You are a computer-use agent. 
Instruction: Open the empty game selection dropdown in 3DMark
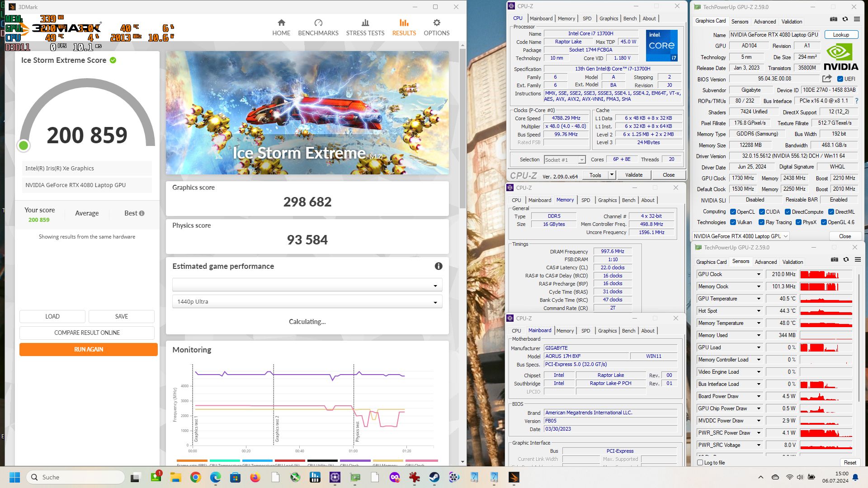[307, 285]
